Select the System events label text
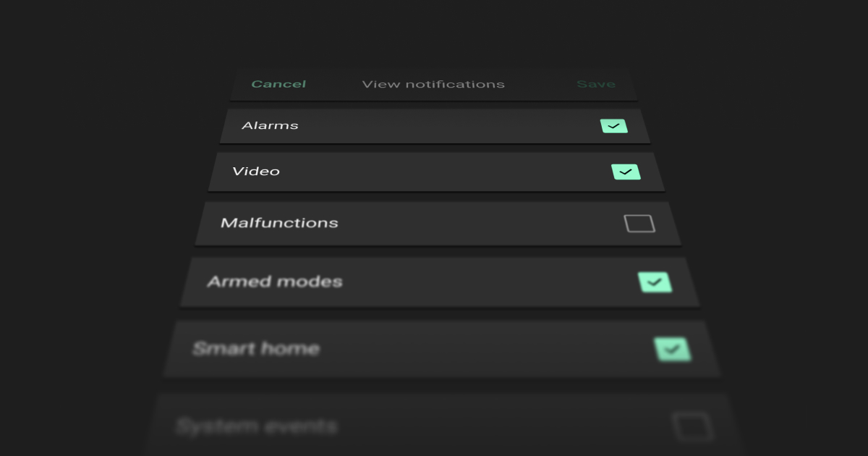Image resolution: width=868 pixels, height=456 pixels. 256,426
